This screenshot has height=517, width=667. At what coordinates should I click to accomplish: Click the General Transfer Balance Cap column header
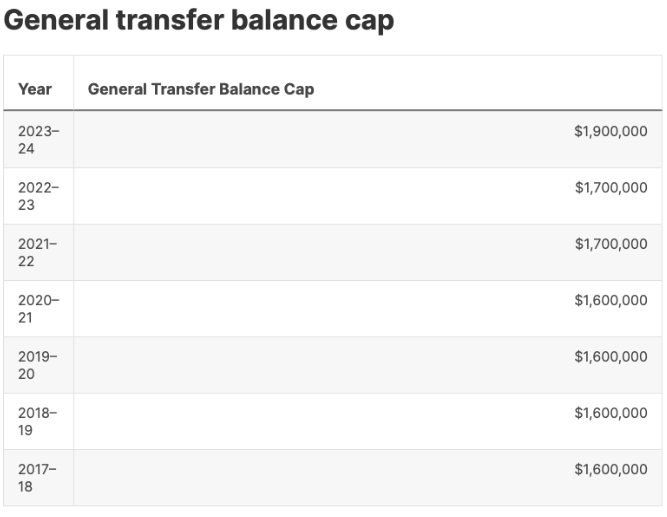coord(201,89)
